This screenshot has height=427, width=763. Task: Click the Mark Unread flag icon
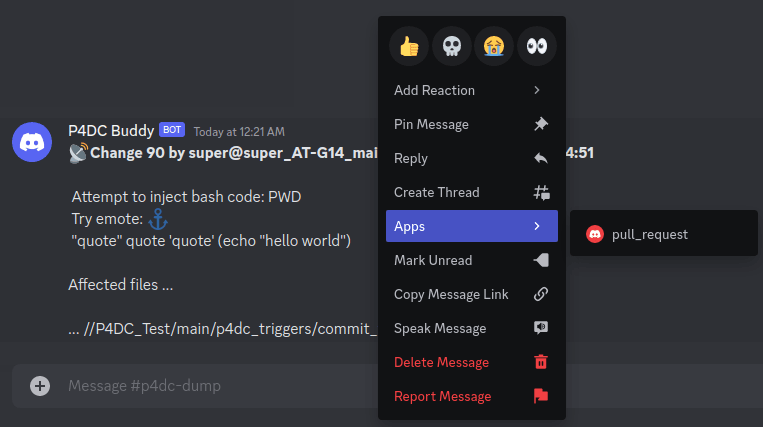click(541, 260)
